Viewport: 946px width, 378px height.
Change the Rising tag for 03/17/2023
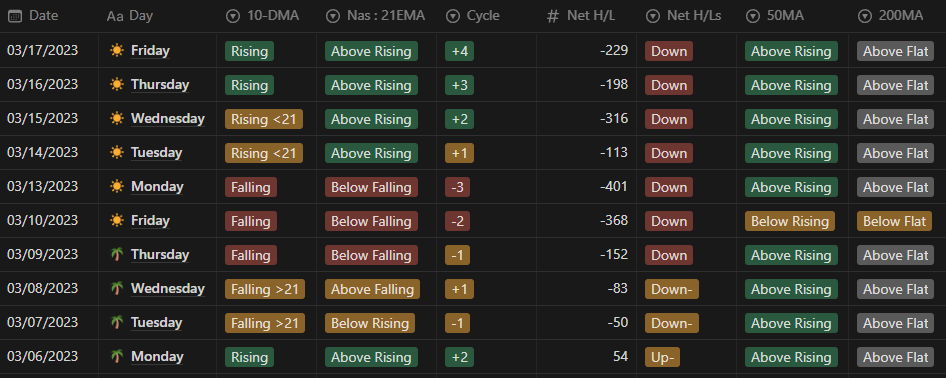(249, 51)
